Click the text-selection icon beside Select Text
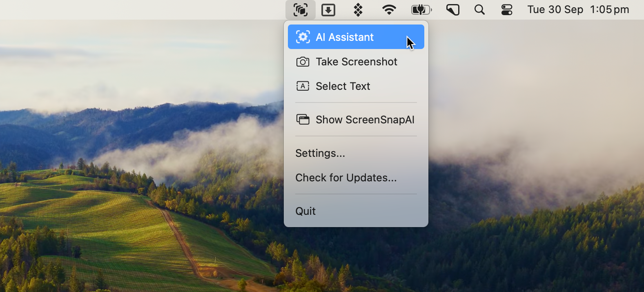The width and height of the screenshot is (644, 292). click(303, 86)
